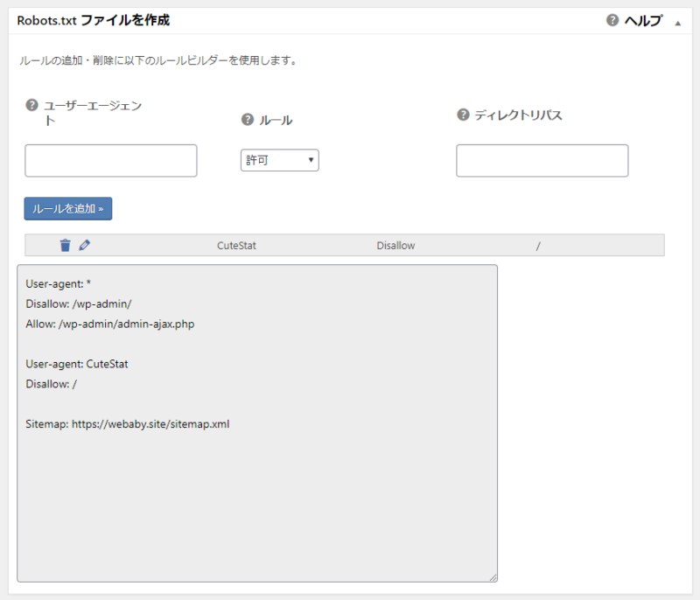Click the directory path input field

click(542, 160)
